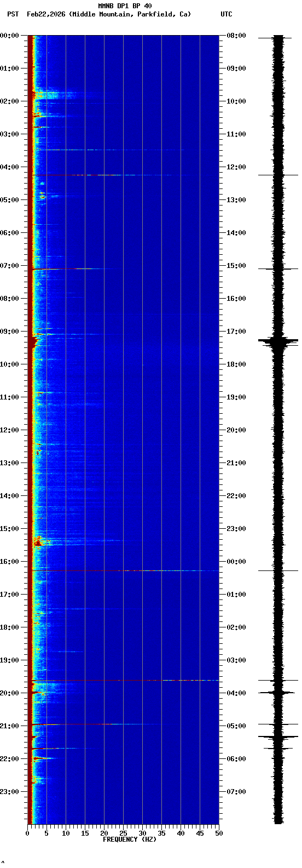Click the seismogram spike after 05:00 UTC

coord(278,736)
